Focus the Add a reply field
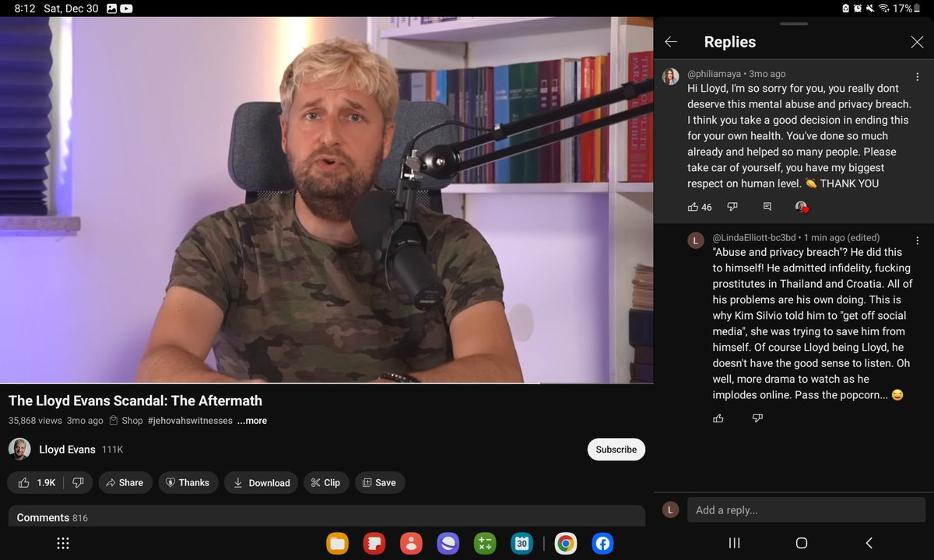This screenshot has width=934, height=560. (x=806, y=510)
